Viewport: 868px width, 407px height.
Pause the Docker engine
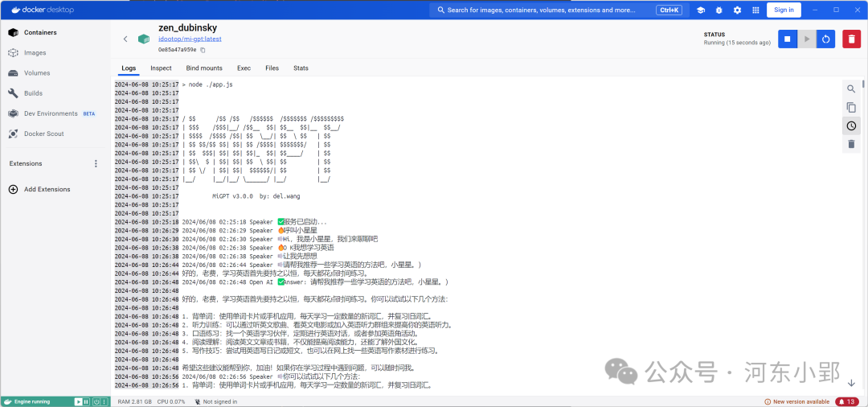(x=88, y=401)
